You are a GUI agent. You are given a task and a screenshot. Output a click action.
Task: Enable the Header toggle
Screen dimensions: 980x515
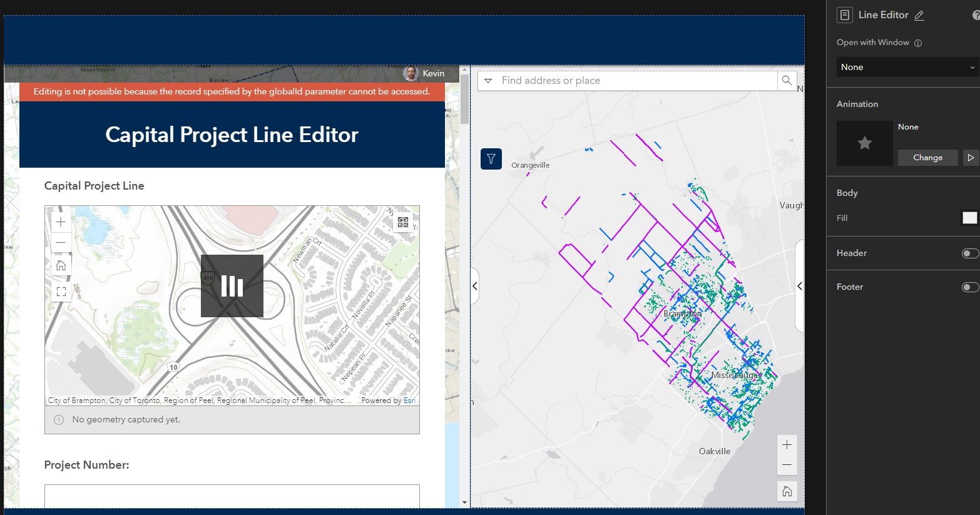970,253
